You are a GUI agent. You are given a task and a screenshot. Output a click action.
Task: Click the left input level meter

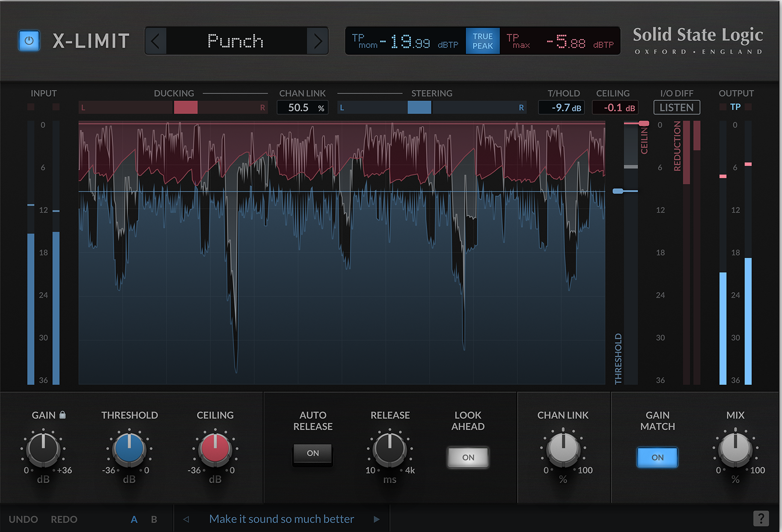click(31, 253)
